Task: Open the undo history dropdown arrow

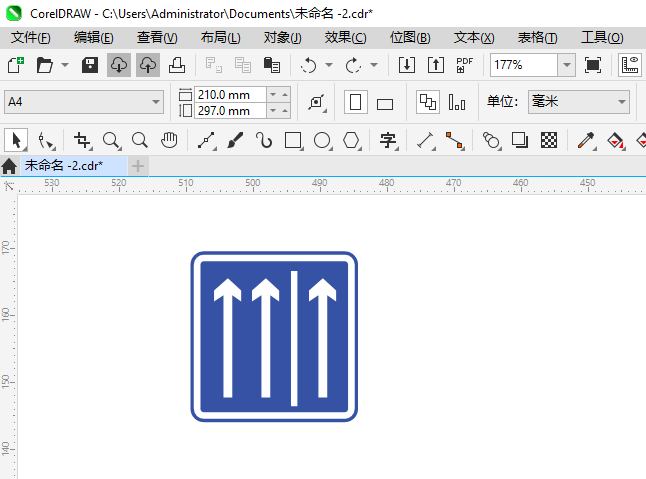Action: pos(329,65)
